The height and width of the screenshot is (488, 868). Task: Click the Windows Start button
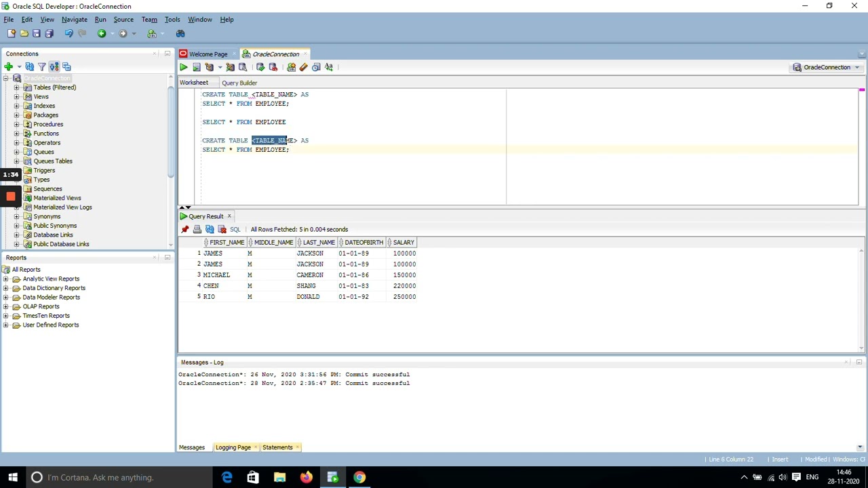pyautogui.click(x=13, y=478)
